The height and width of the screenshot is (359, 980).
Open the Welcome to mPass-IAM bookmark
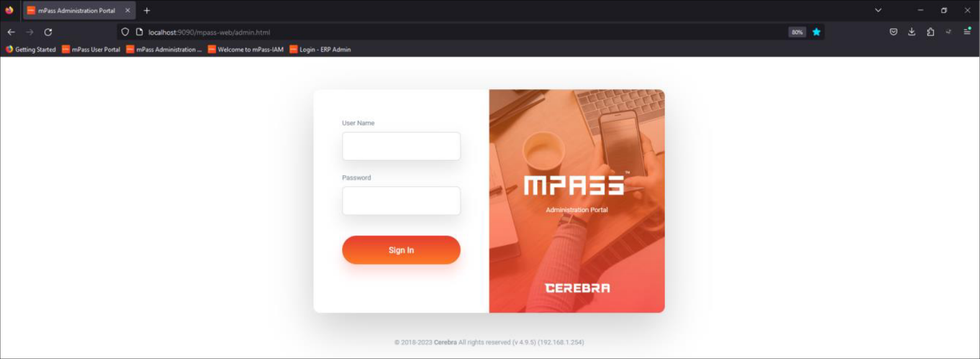coord(246,49)
